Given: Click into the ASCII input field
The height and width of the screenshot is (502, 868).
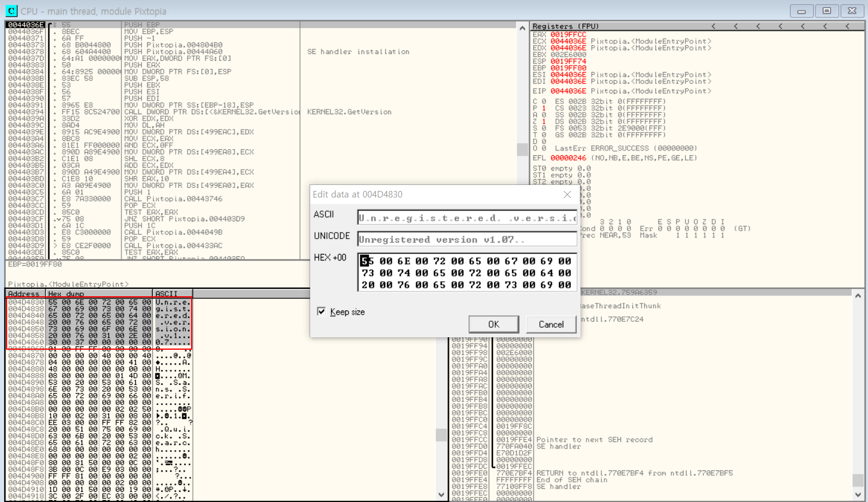Looking at the screenshot, I should click(467, 218).
